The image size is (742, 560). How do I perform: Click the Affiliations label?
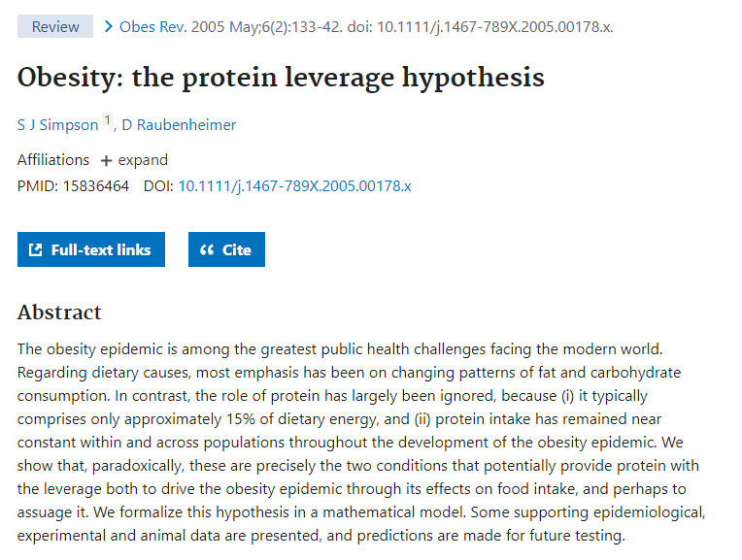53,160
